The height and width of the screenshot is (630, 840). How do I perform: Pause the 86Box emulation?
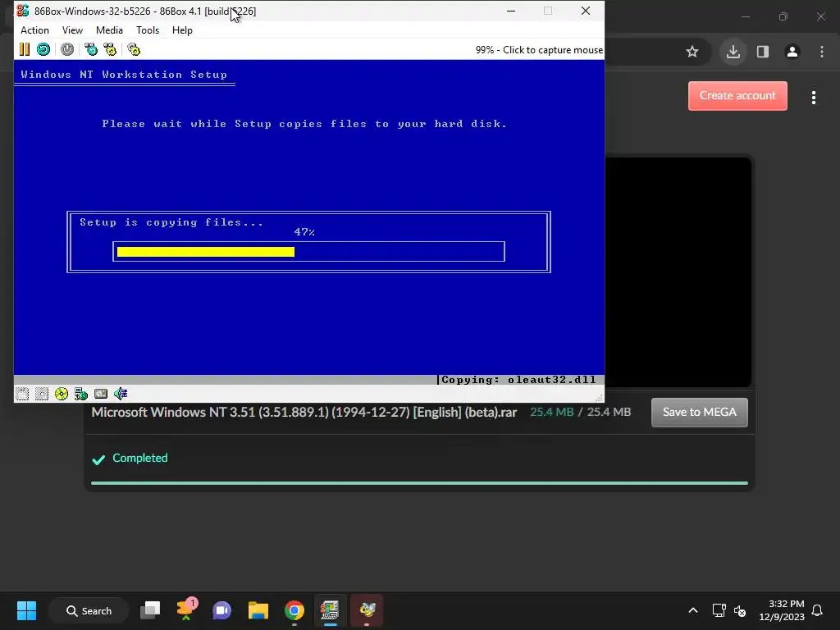(25, 50)
